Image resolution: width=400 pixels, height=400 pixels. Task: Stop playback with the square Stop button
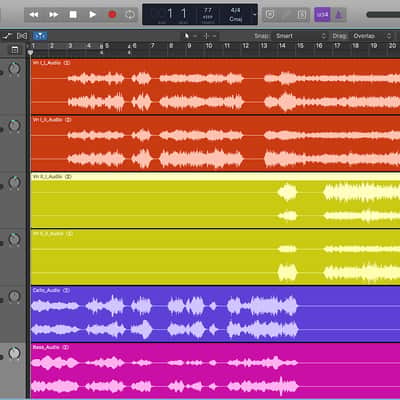tap(73, 15)
